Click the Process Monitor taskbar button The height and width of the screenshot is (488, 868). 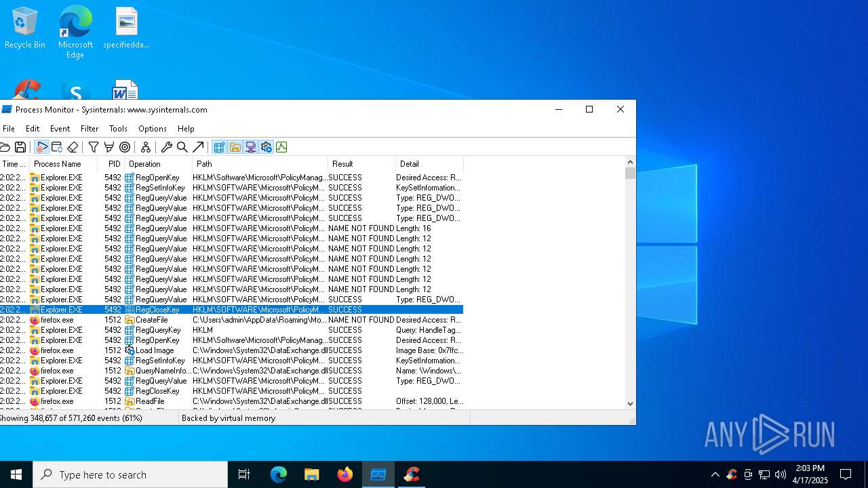click(x=378, y=474)
